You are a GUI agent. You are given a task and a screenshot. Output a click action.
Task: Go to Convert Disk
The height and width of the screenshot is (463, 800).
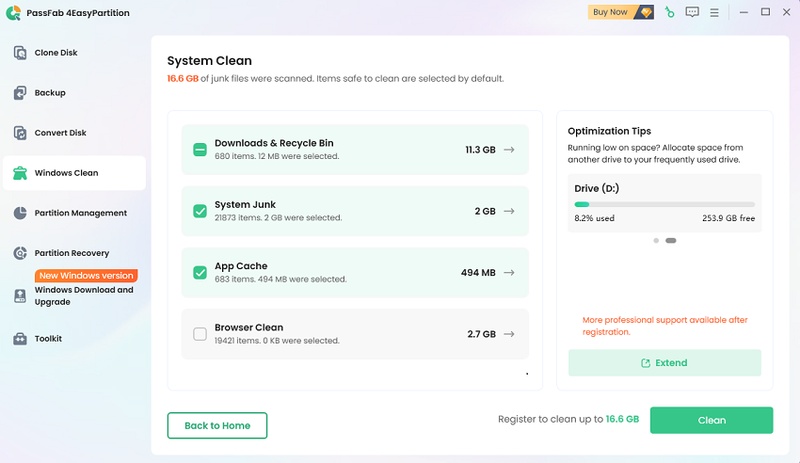point(74,133)
